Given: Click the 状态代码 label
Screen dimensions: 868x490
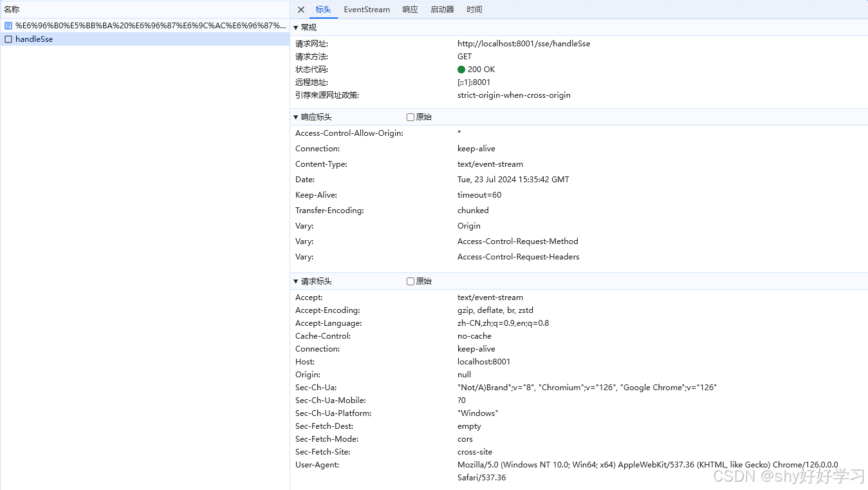Looking at the screenshot, I should tap(311, 70).
